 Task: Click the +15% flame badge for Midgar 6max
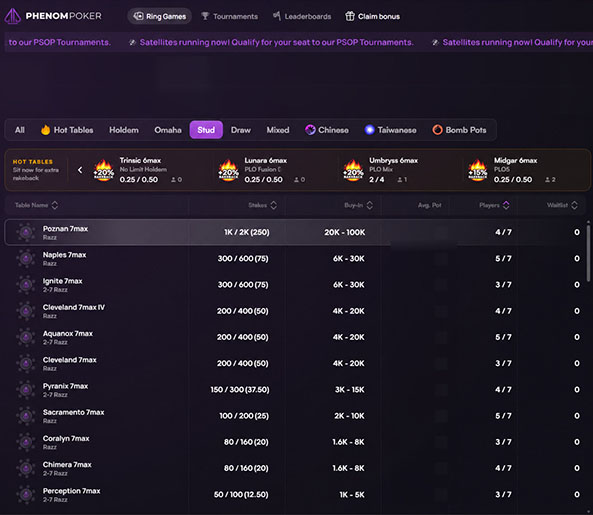(478, 170)
